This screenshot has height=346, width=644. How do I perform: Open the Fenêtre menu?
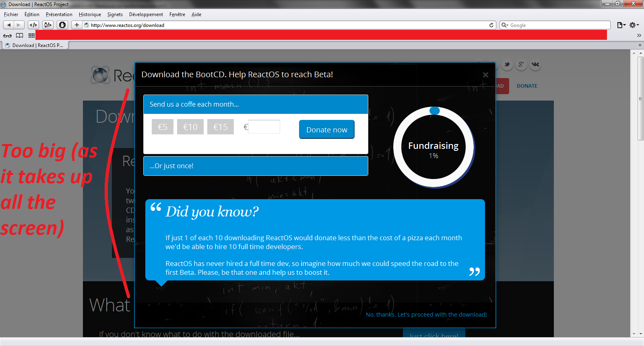pos(177,14)
